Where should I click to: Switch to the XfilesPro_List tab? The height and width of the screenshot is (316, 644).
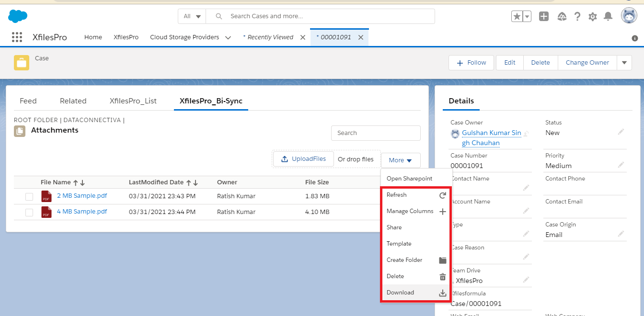click(133, 101)
